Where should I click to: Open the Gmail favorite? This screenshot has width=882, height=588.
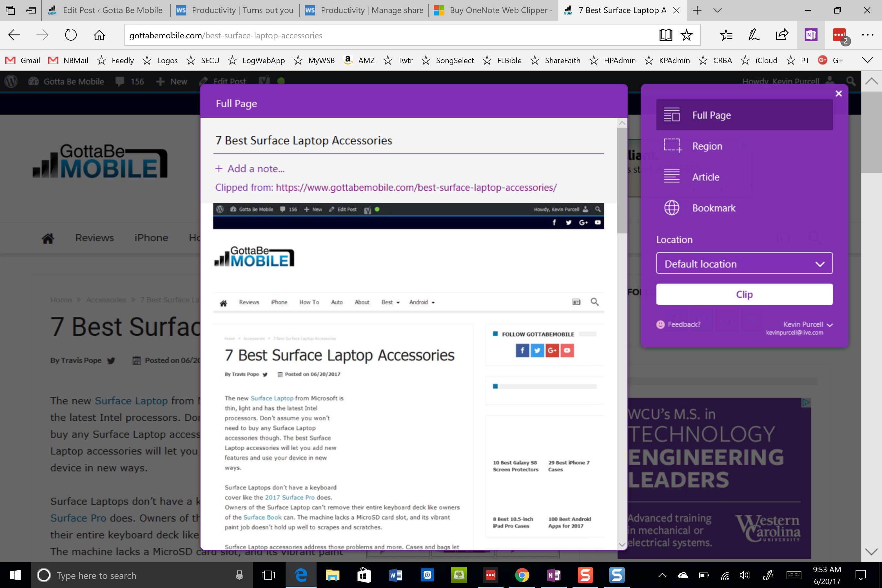[x=23, y=60]
